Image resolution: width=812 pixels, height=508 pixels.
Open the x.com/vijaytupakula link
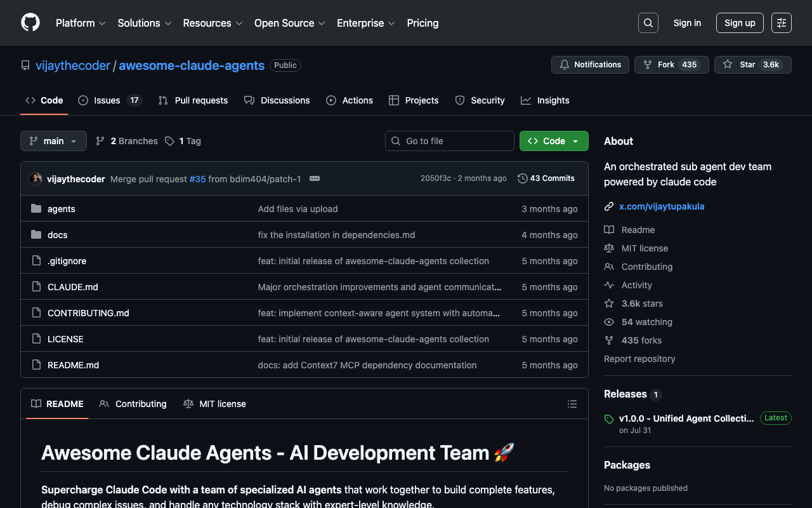[x=662, y=206]
